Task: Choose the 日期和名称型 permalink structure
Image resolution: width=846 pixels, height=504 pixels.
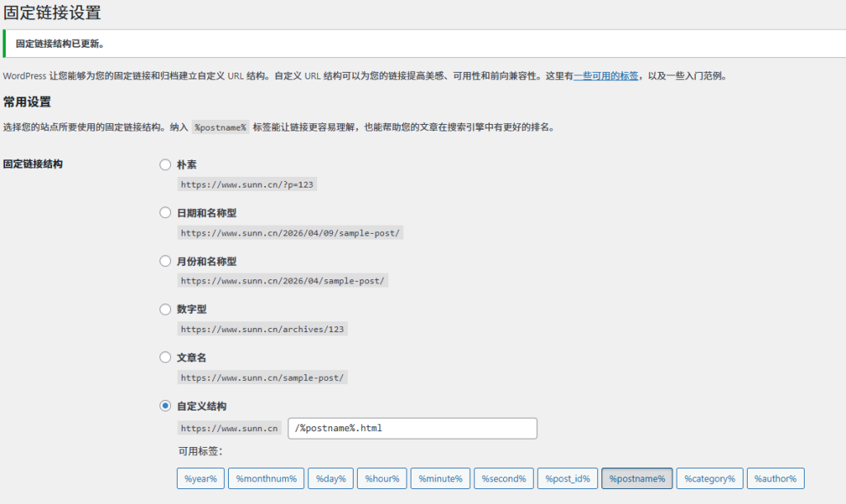Action: pyautogui.click(x=165, y=212)
